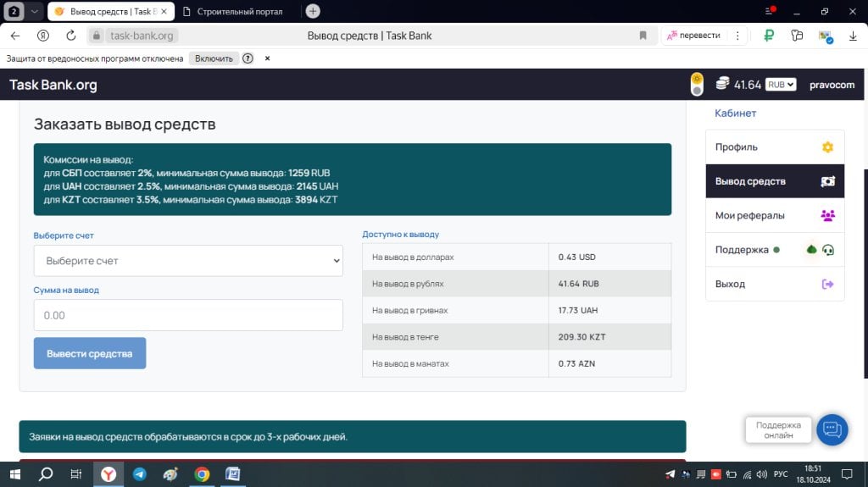Open Windows Start menu

(x=15, y=474)
